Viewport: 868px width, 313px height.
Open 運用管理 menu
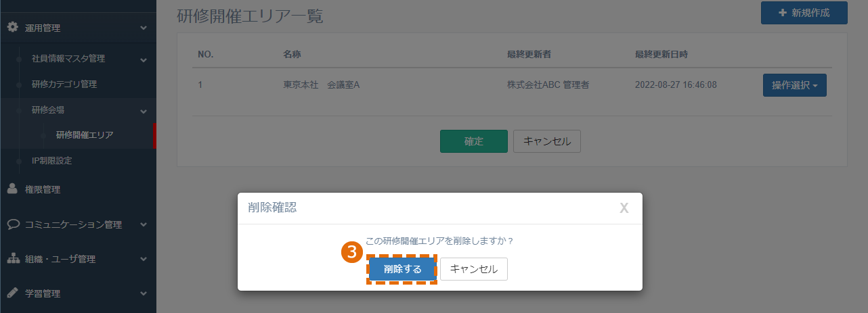43,28
